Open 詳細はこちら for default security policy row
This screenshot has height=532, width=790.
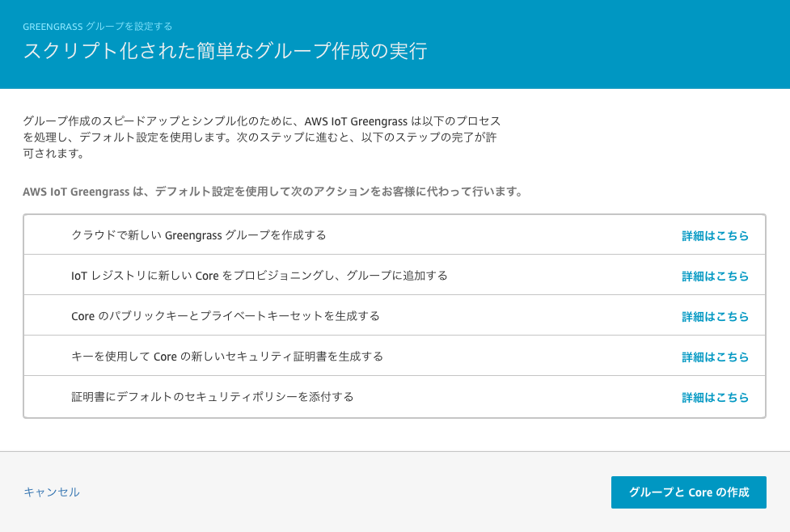[x=715, y=397]
